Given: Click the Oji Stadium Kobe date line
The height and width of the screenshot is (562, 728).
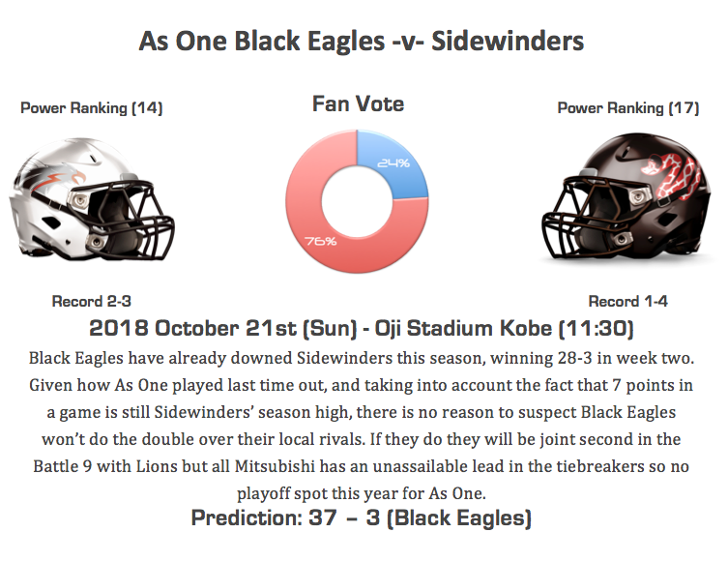Looking at the screenshot, I should [362, 328].
